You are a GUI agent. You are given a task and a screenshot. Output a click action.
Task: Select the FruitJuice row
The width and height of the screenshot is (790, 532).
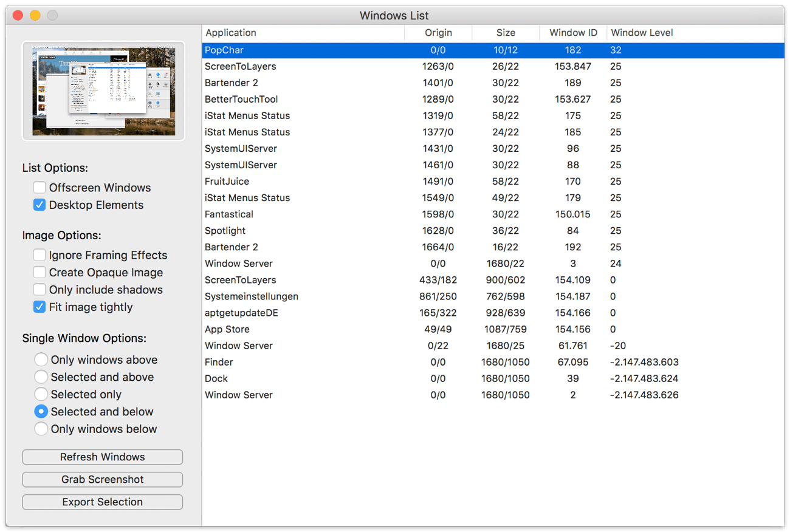pos(493,181)
